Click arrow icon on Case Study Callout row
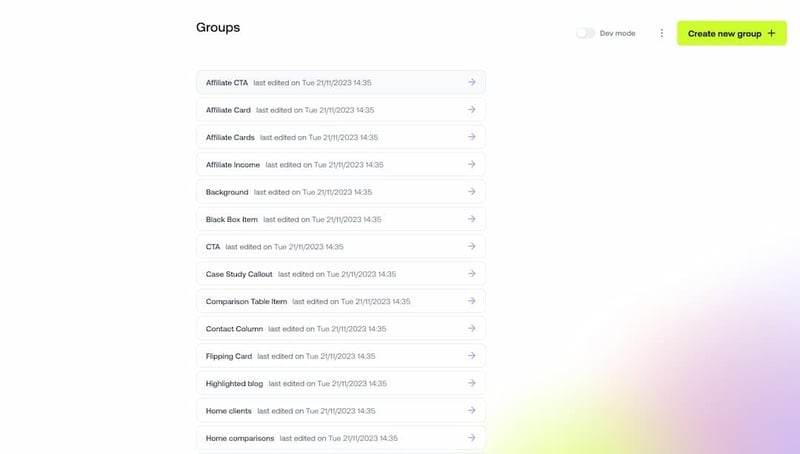This screenshot has width=800, height=454. [471, 274]
